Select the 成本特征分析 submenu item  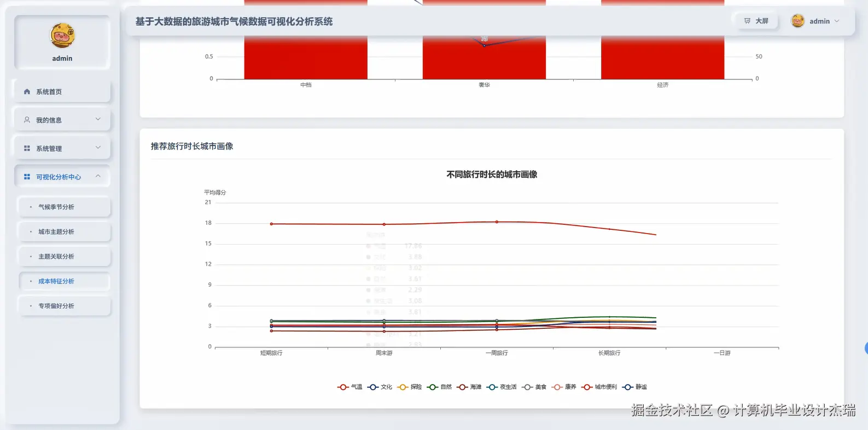click(65, 281)
